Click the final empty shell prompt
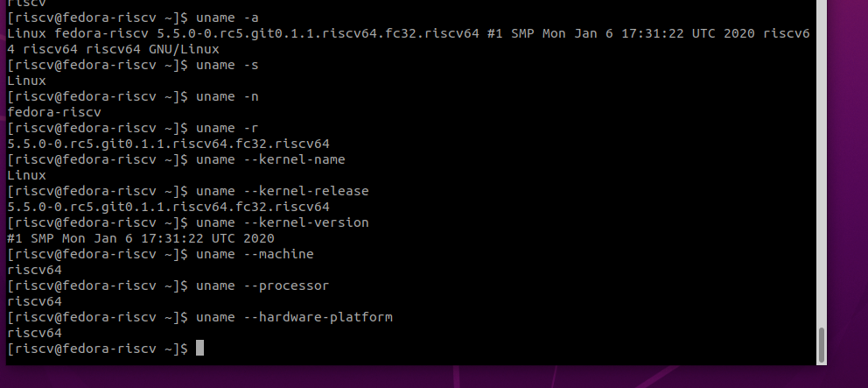 96,349
